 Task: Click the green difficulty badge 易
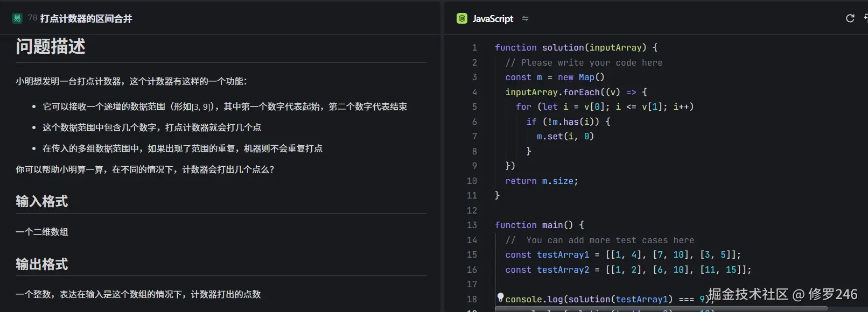click(17, 18)
